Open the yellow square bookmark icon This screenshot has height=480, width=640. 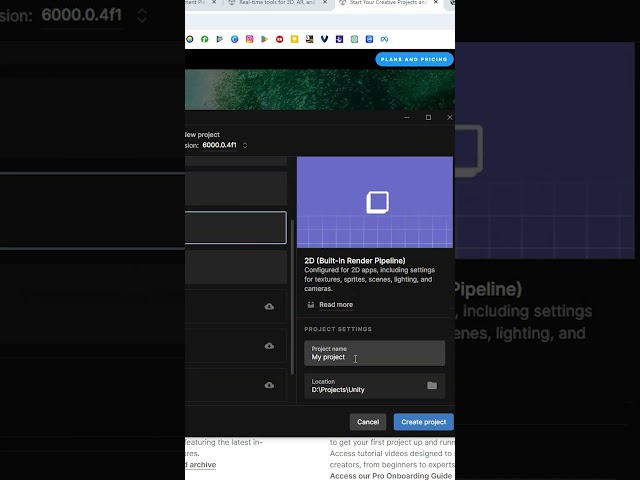(294, 39)
